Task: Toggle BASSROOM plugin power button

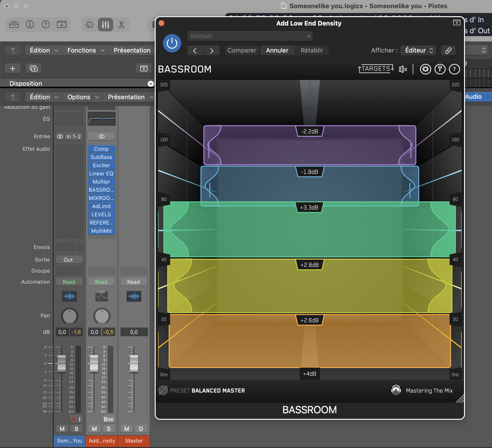Action: point(172,43)
